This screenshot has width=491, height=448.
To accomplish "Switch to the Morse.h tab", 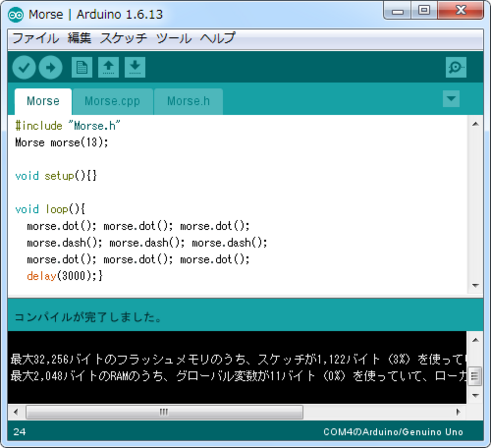I will pyautogui.click(x=188, y=101).
